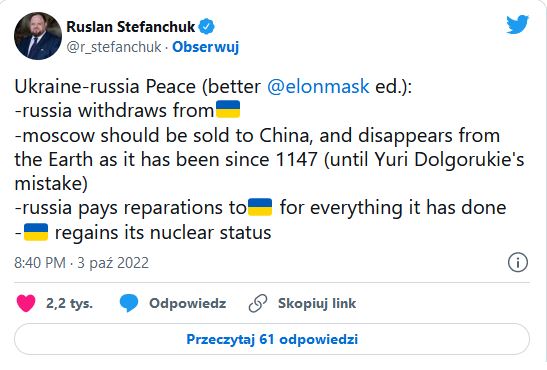
Task: Click the chain link copy icon
Action: click(x=258, y=303)
